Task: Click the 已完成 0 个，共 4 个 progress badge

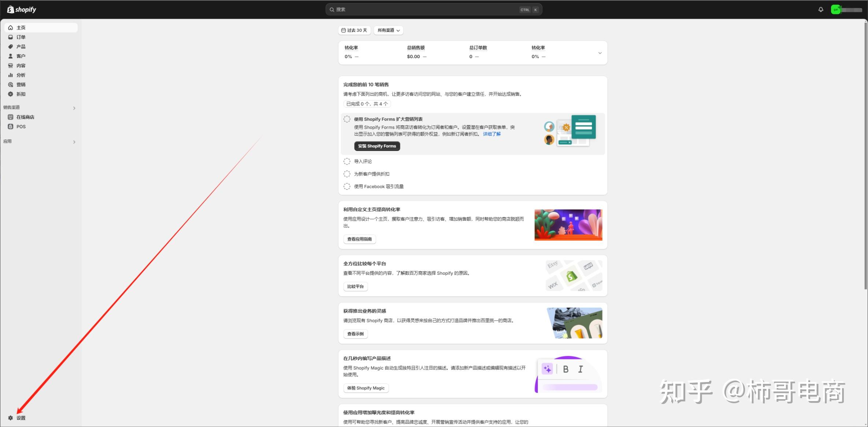Action: (367, 104)
